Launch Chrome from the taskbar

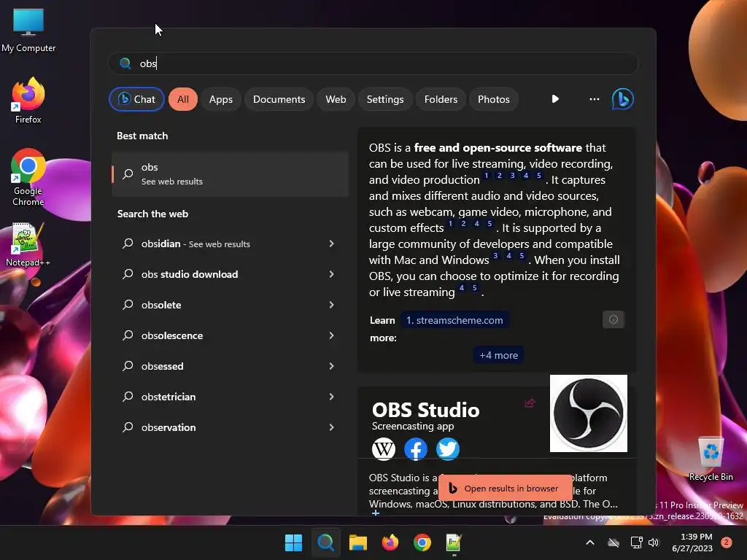pos(422,542)
